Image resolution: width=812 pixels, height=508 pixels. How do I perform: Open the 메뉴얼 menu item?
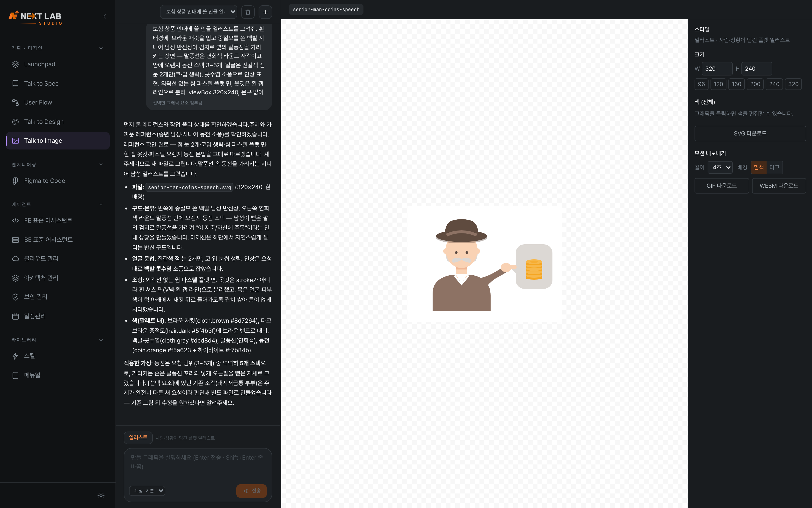click(58, 375)
